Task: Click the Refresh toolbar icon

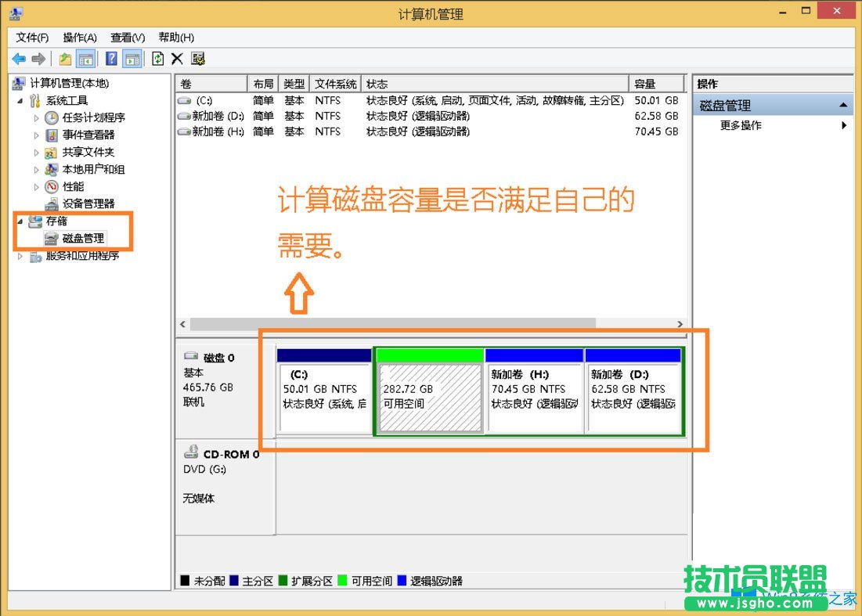Action: tap(157, 59)
